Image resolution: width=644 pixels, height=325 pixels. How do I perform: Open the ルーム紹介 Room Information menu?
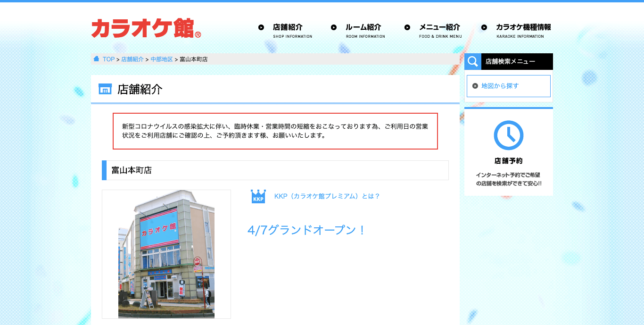363,30
